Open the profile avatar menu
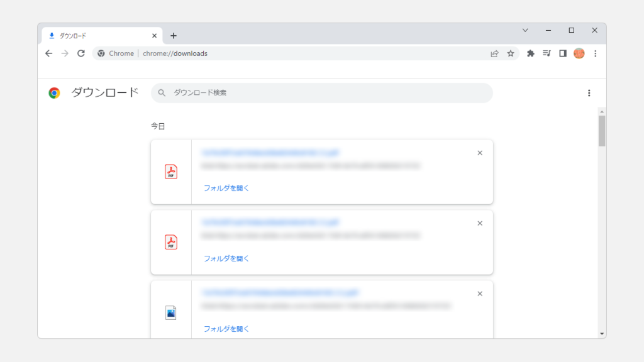Viewport: 644px width, 362px height. [x=579, y=53]
